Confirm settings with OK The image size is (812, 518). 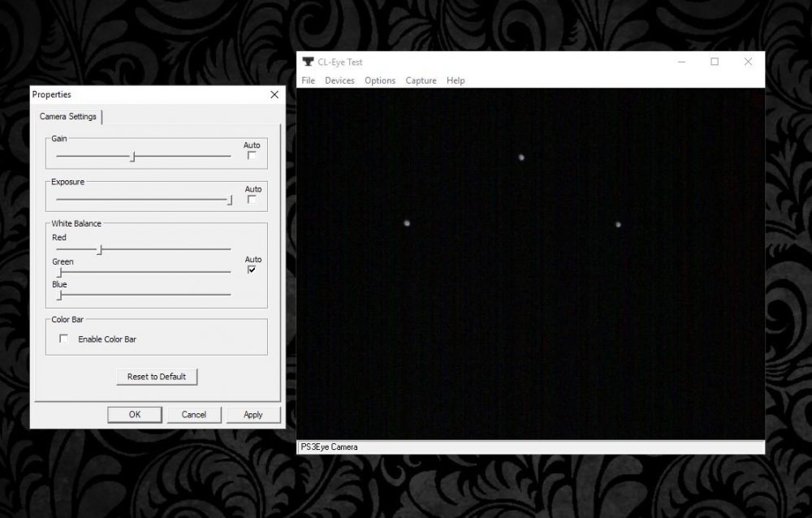click(x=135, y=414)
